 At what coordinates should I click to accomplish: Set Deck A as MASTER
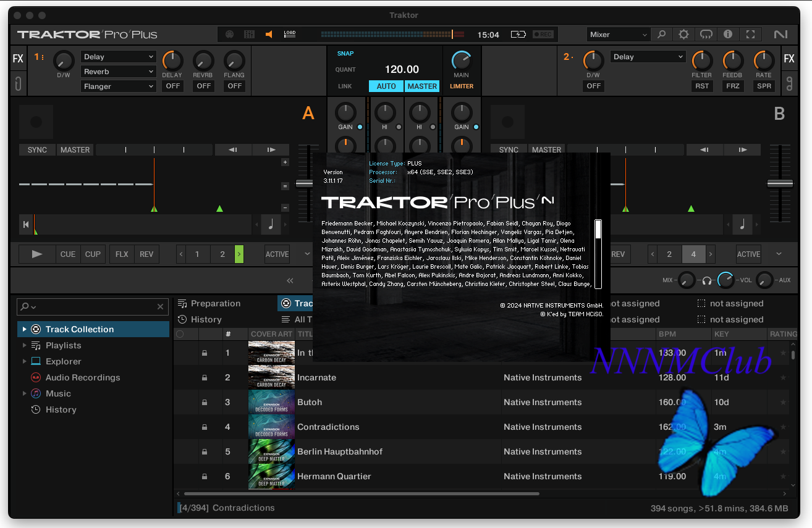point(75,149)
